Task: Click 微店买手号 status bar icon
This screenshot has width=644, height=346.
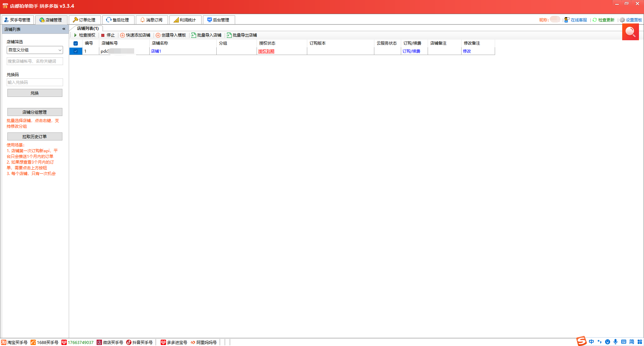Action: pyautogui.click(x=99, y=342)
